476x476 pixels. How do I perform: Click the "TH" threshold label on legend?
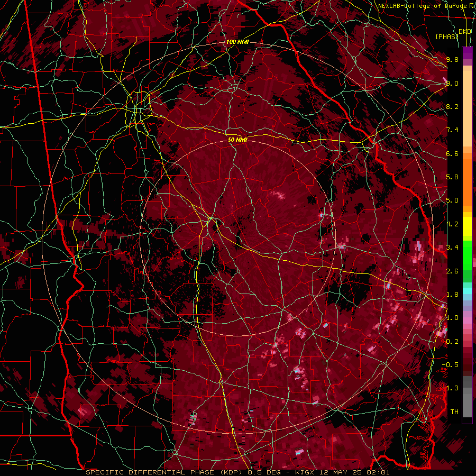(x=454, y=412)
